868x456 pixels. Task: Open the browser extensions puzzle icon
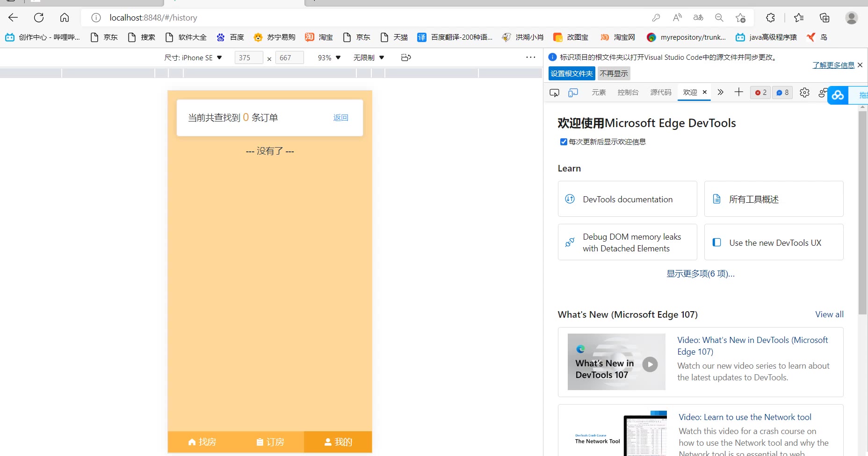coord(770,18)
